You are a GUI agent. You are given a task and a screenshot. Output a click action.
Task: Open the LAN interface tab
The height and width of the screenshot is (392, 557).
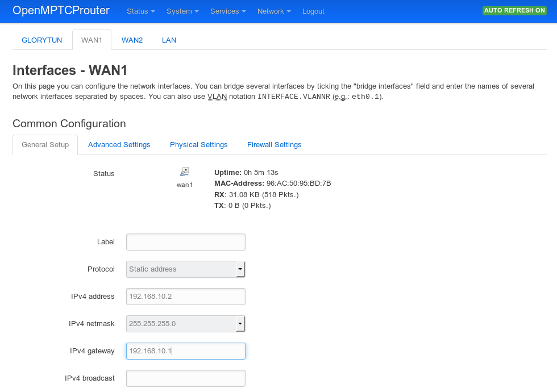click(x=168, y=40)
